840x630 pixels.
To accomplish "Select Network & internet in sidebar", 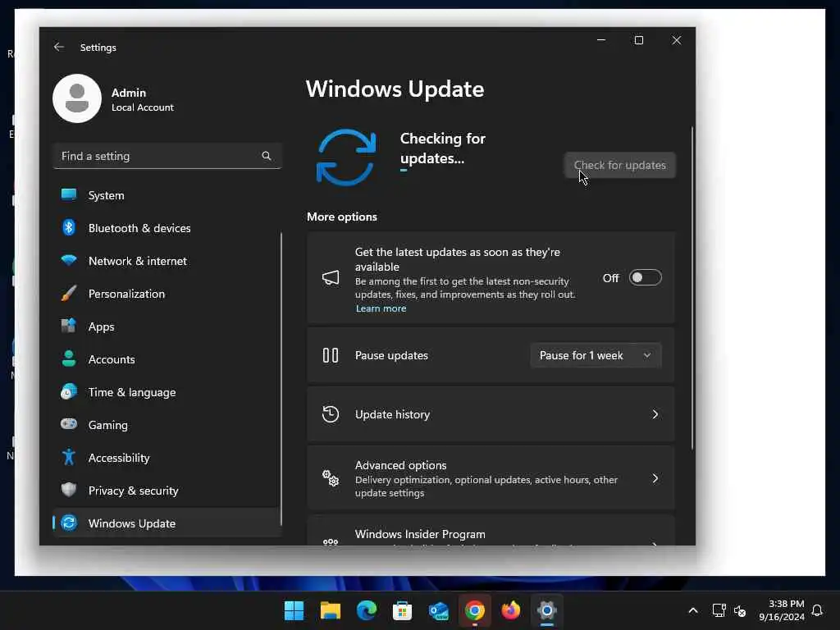I will click(x=167, y=260).
